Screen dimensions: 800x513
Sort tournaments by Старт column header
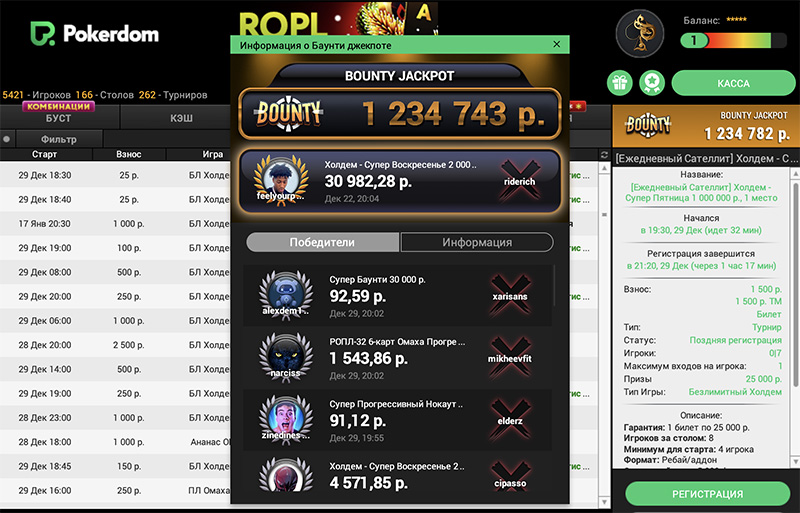pos(45,154)
